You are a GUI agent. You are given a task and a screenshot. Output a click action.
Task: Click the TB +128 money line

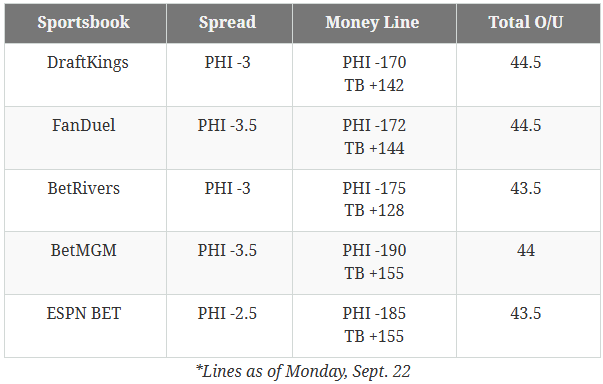pyautogui.click(x=374, y=211)
